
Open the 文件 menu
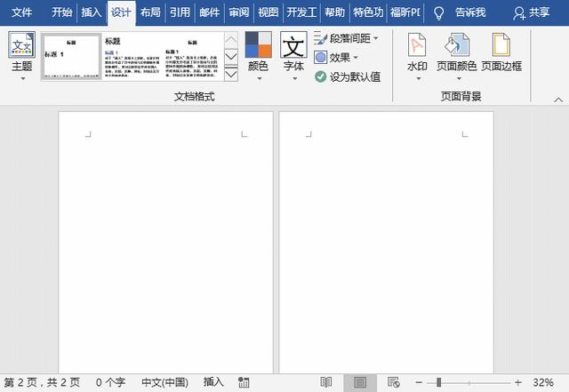tap(21, 12)
